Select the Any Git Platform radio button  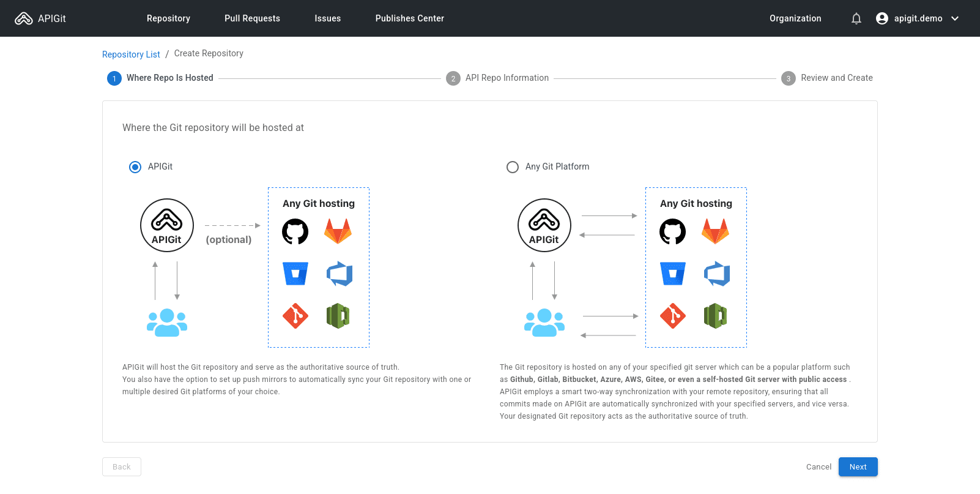click(x=513, y=167)
